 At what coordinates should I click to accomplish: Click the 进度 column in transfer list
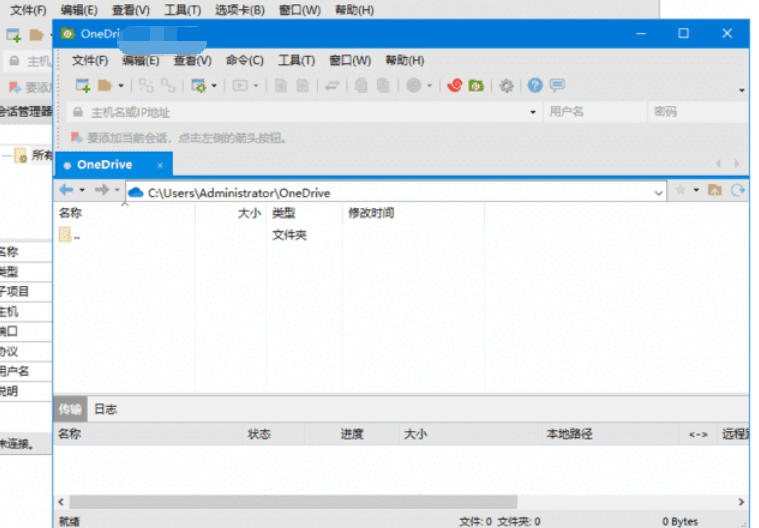click(x=352, y=434)
